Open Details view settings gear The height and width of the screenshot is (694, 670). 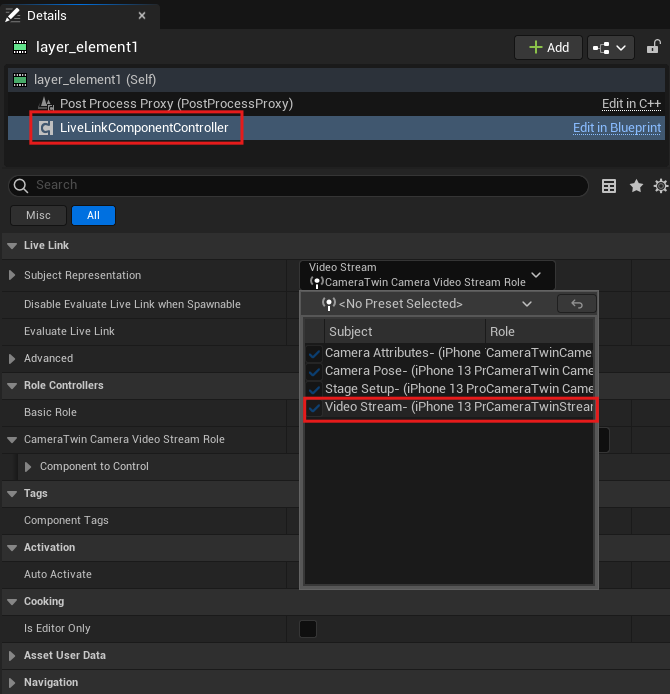coord(660,186)
